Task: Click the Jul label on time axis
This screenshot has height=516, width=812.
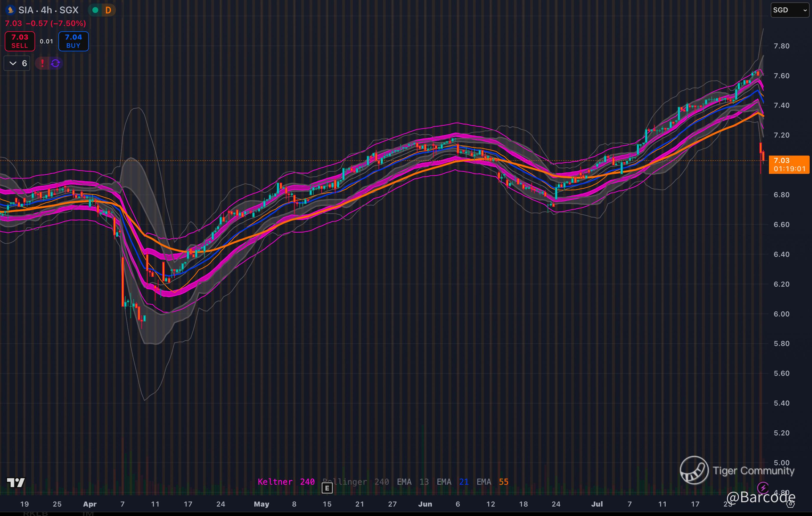Action: click(597, 504)
